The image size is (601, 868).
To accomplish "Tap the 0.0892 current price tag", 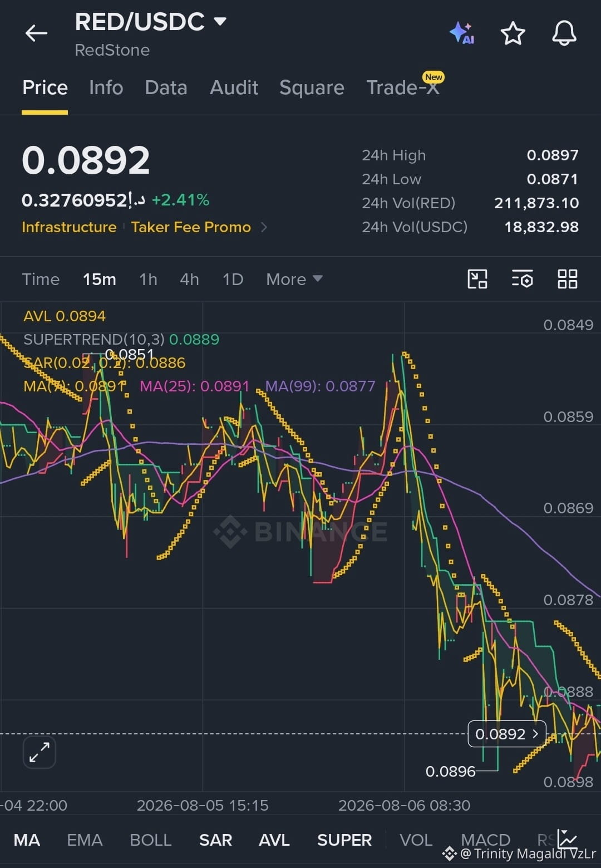I will click(507, 734).
